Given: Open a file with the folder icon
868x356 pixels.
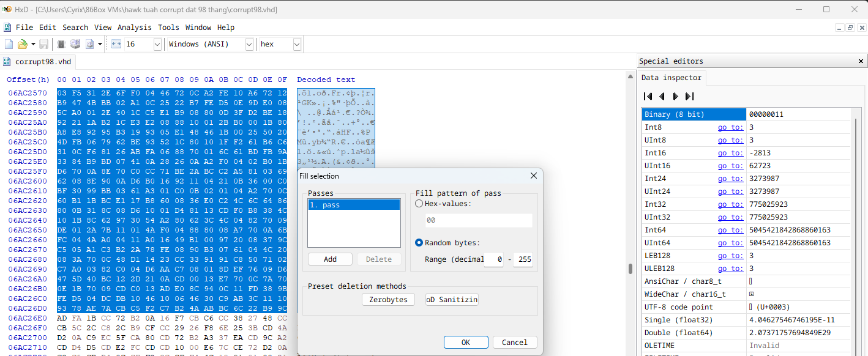Looking at the screenshot, I should coord(22,43).
